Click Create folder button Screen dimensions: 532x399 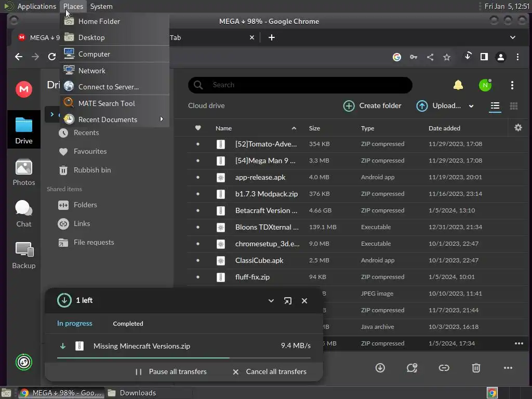(x=372, y=106)
